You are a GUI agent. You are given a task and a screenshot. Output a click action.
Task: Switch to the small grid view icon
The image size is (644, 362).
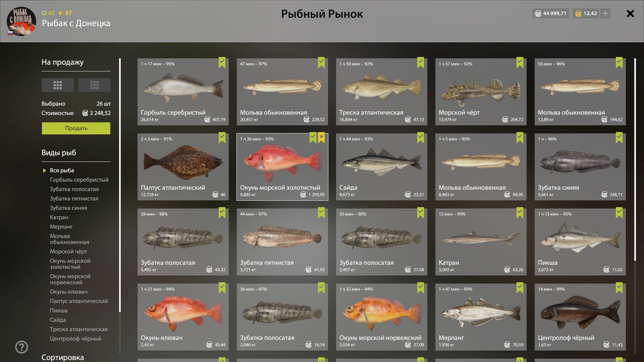94,85
